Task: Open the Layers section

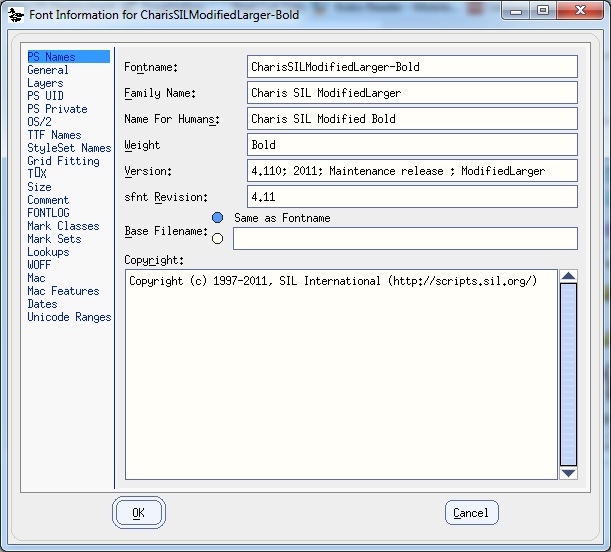Action: (x=45, y=83)
